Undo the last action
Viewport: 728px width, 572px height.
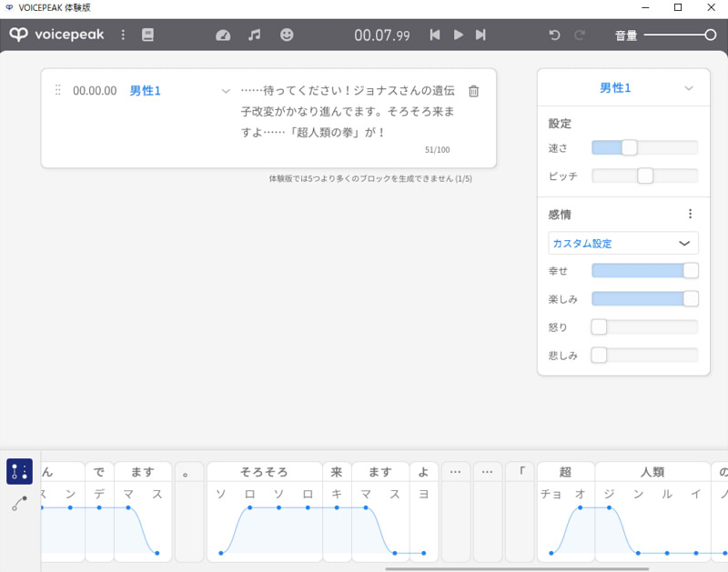[x=554, y=35]
